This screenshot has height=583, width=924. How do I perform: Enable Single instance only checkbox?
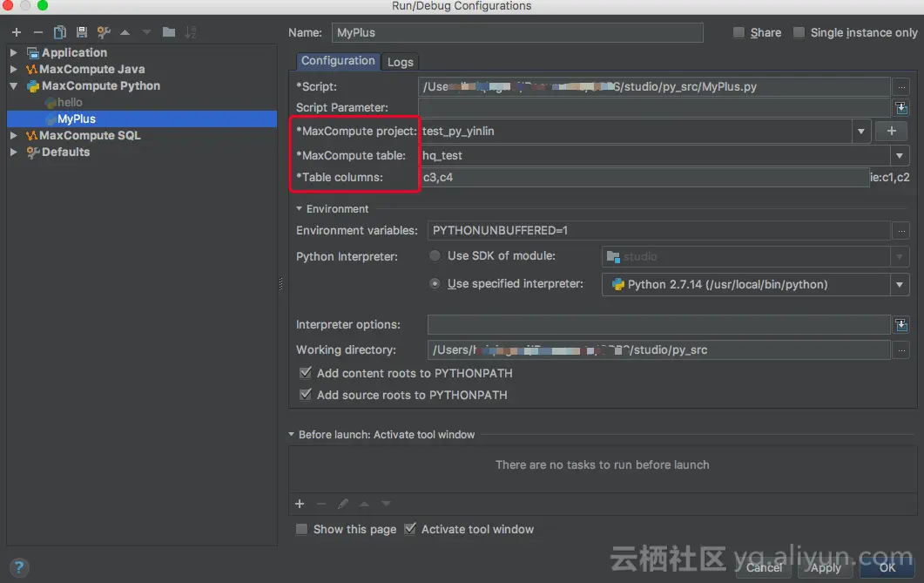(x=799, y=32)
